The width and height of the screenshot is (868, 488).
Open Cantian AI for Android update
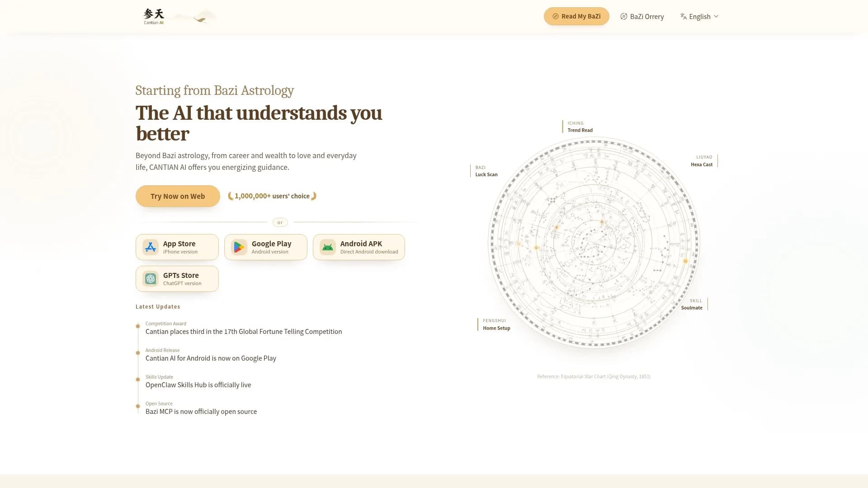(211, 358)
